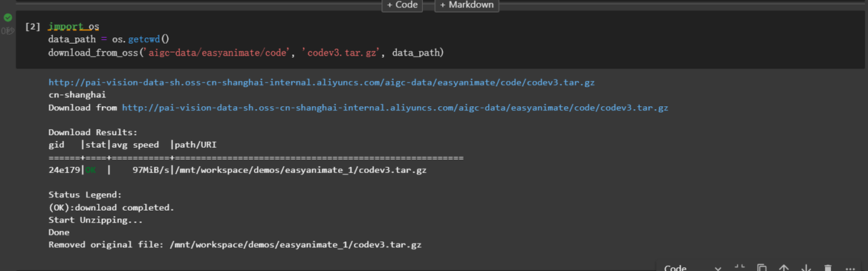Click the 'Done' output line
The width and height of the screenshot is (868, 271).
[x=59, y=233]
